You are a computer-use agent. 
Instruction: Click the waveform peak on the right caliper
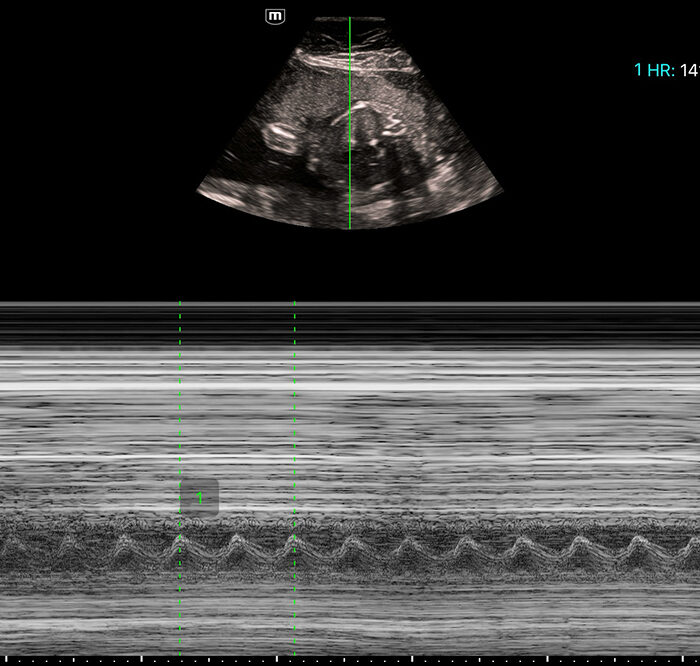[x=294, y=538]
